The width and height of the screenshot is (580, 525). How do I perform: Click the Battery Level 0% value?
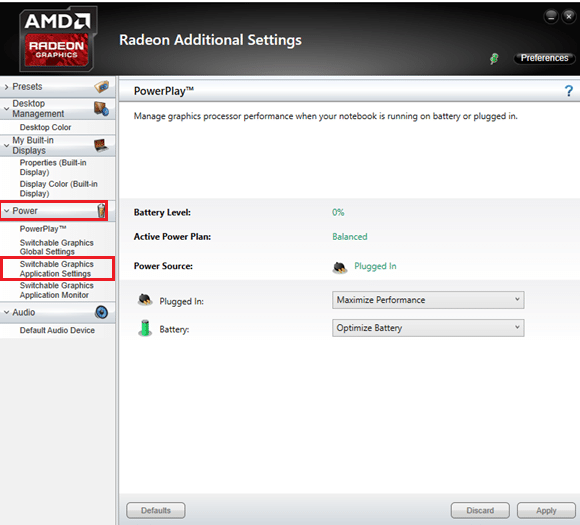point(338,212)
